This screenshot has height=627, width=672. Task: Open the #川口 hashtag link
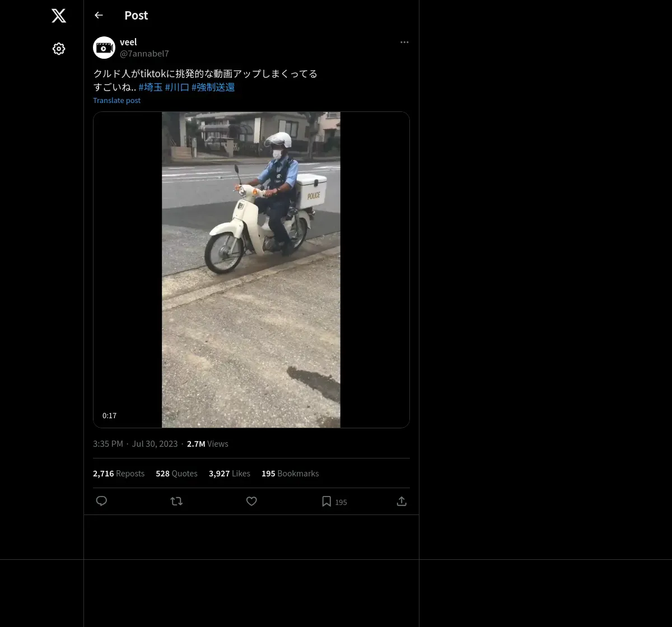click(177, 87)
